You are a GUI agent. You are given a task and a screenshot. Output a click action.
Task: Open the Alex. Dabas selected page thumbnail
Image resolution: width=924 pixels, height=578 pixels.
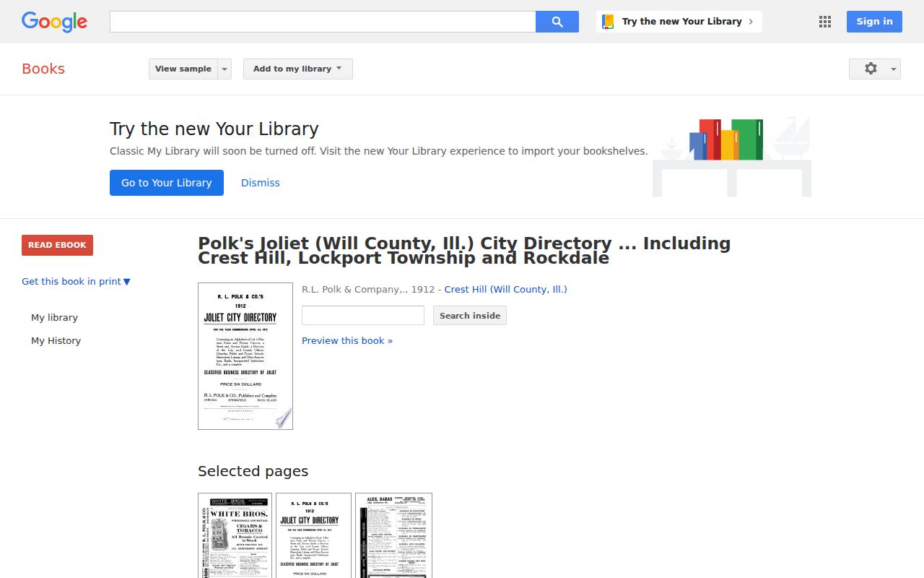[x=393, y=535]
